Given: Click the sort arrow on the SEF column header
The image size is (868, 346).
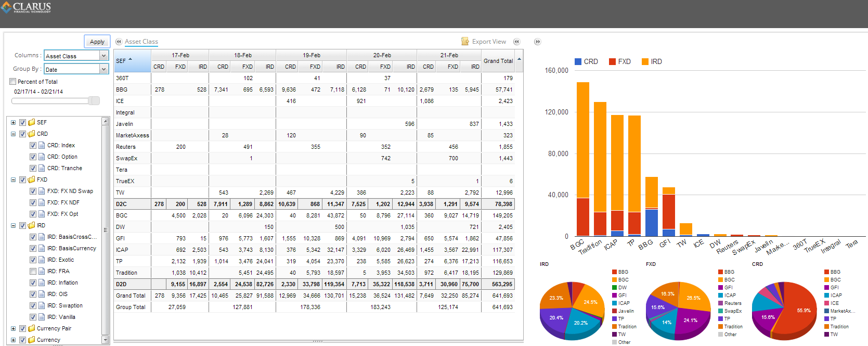Looking at the screenshot, I should tap(130, 59).
